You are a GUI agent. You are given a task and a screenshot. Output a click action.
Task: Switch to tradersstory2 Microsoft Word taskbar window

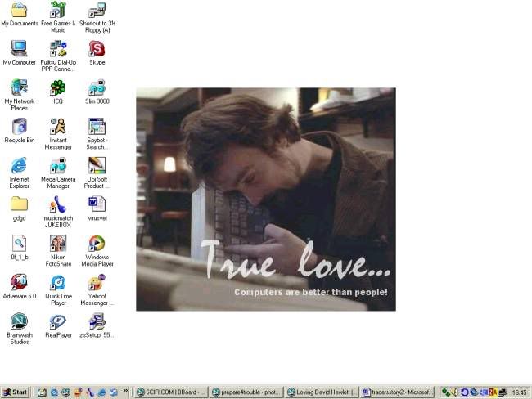point(397,392)
